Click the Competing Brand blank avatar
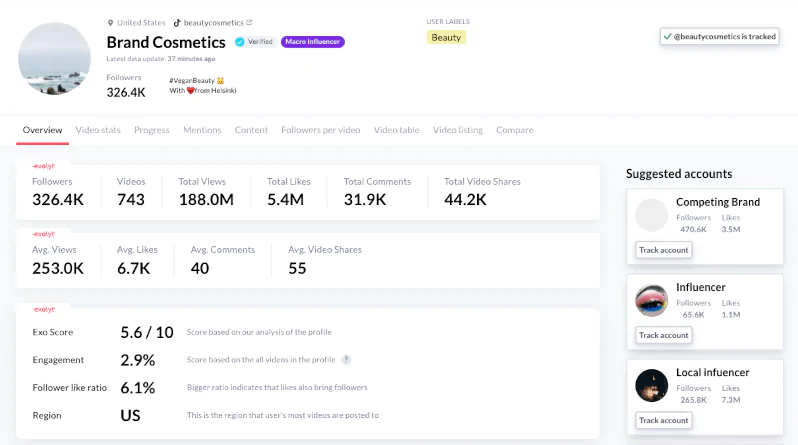 [652, 215]
